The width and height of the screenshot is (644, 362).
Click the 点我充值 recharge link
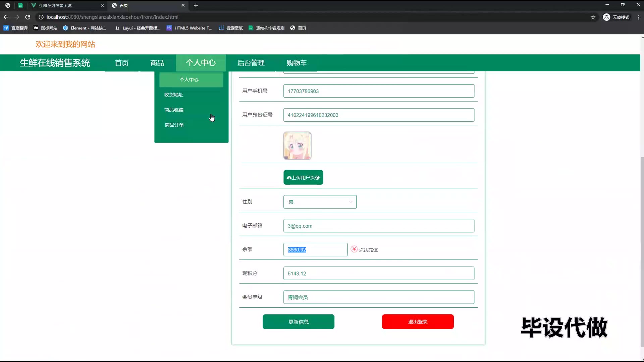368,250
